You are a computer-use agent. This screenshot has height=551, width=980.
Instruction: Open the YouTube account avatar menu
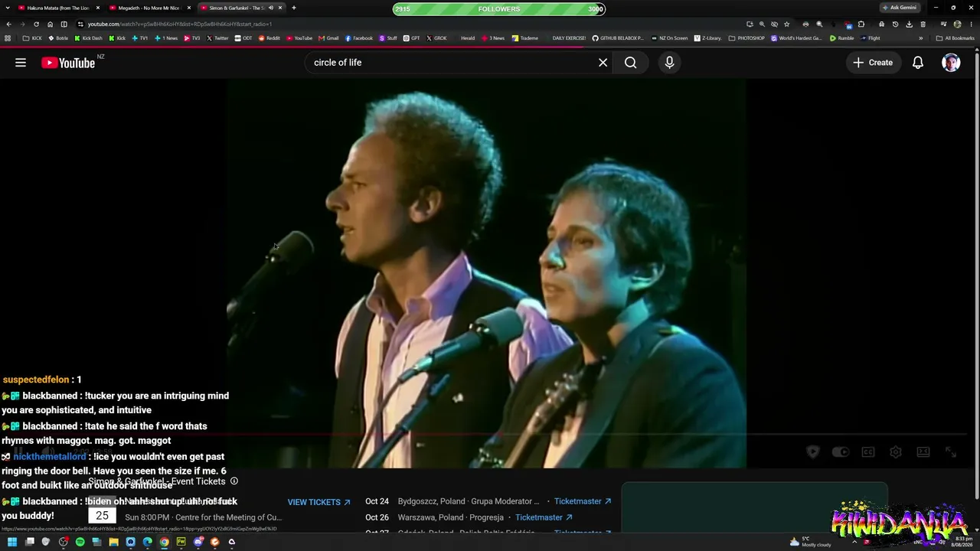pyautogui.click(x=951, y=63)
